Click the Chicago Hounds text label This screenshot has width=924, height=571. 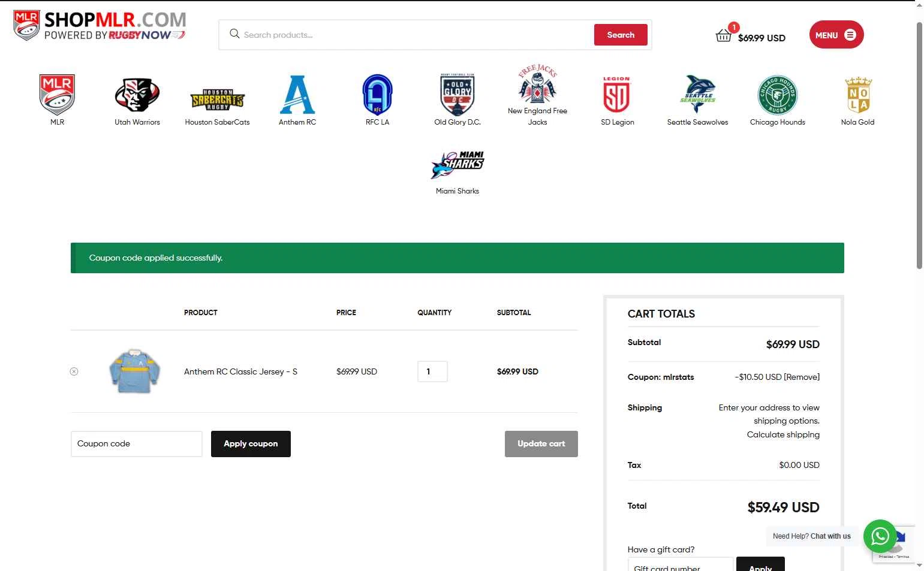pyautogui.click(x=777, y=122)
